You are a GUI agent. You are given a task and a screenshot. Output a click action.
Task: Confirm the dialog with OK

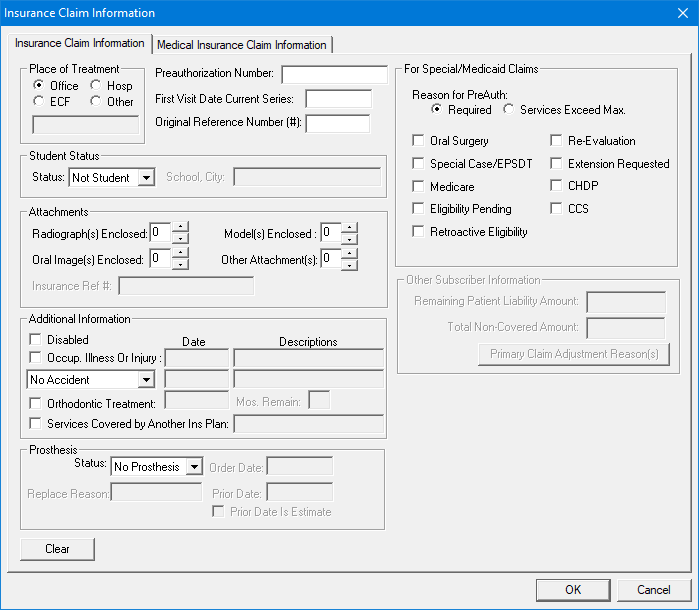(573, 589)
